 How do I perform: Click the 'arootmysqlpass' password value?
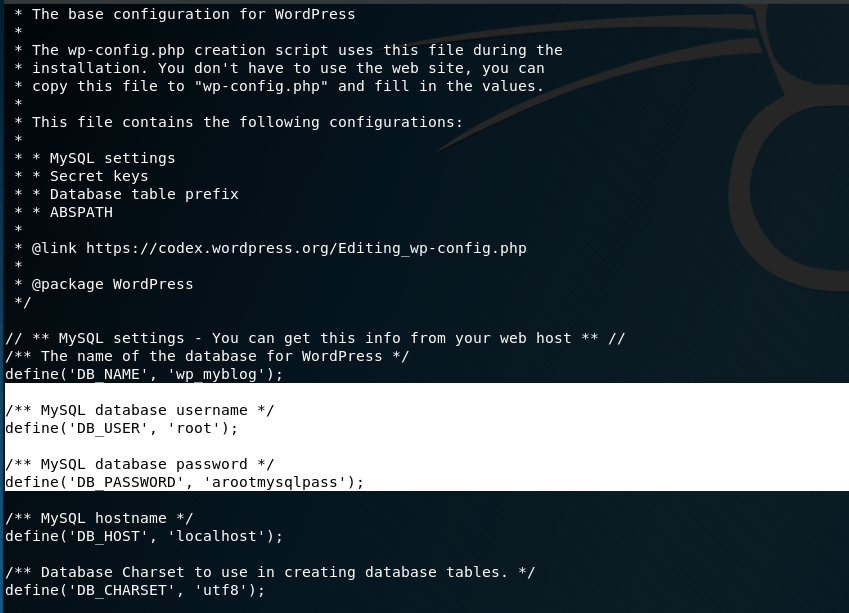(275, 482)
